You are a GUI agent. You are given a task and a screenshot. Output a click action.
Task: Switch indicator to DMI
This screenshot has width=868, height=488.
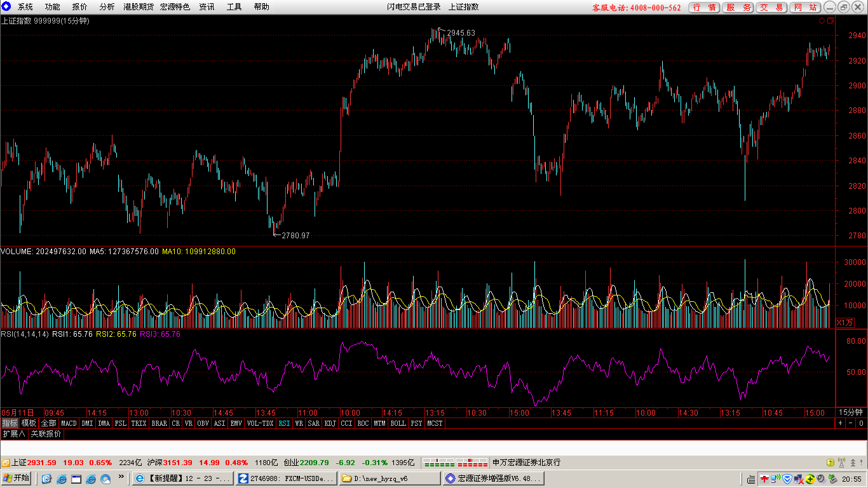point(87,423)
